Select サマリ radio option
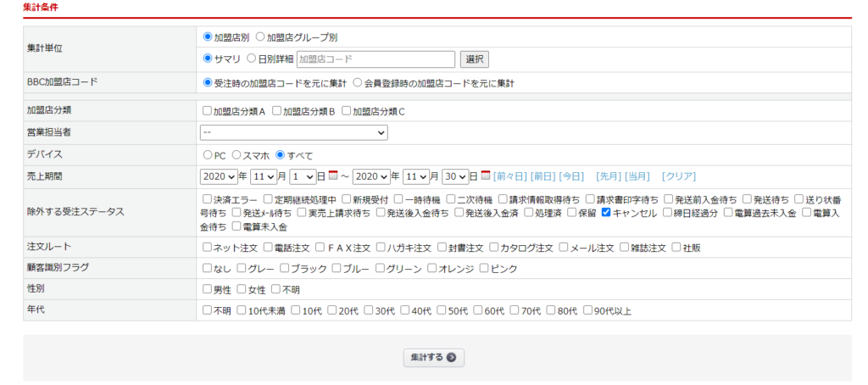Image resolution: width=868 pixels, height=385 pixels. pos(208,58)
